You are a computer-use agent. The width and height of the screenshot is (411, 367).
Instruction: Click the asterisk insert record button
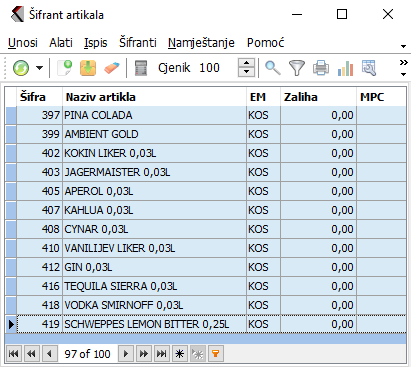pos(179,354)
